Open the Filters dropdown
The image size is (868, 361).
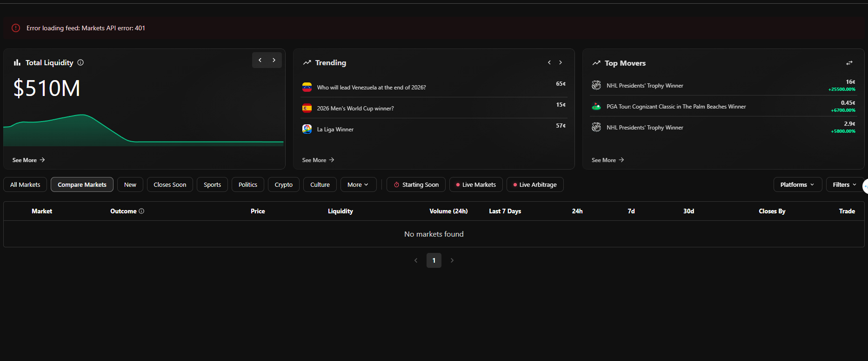pyautogui.click(x=844, y=185)
